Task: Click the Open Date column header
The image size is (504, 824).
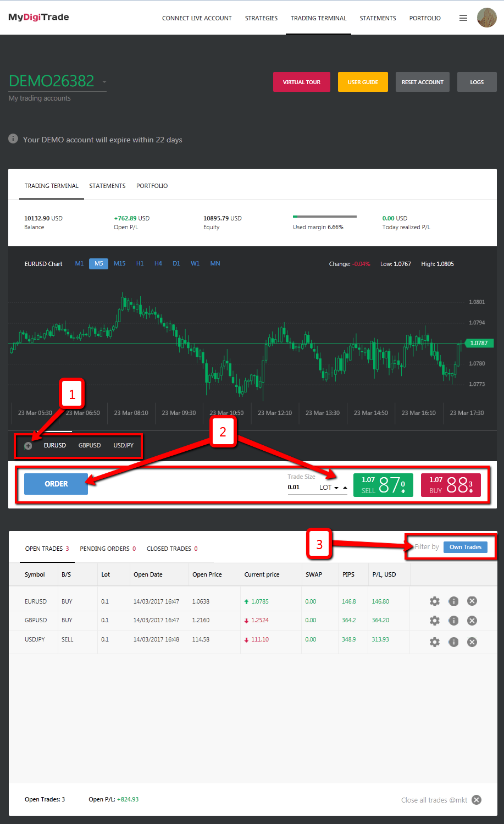Action: (x=148, y=574)
